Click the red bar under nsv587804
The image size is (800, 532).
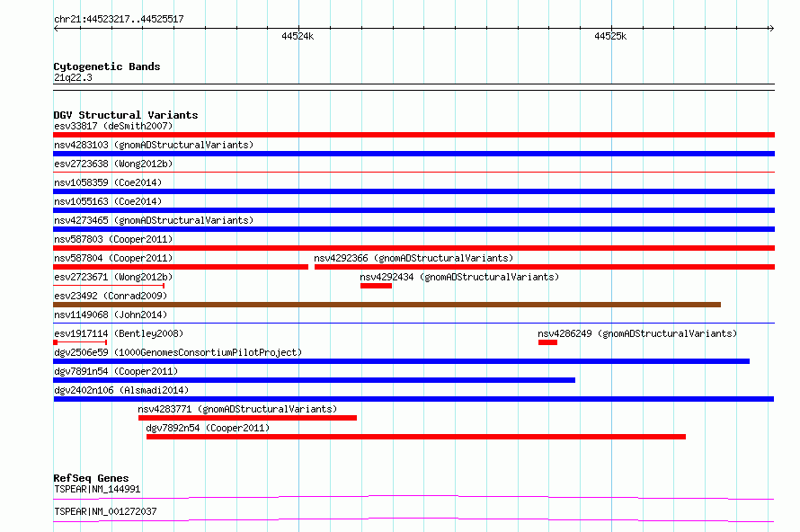(x=181, y=267)
